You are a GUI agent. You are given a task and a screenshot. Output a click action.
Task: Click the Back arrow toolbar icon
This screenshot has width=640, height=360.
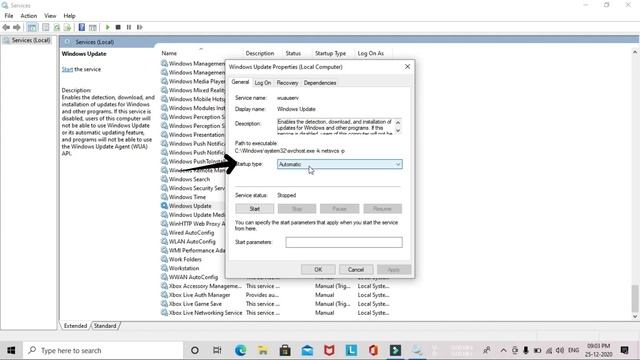pos(6,27)
